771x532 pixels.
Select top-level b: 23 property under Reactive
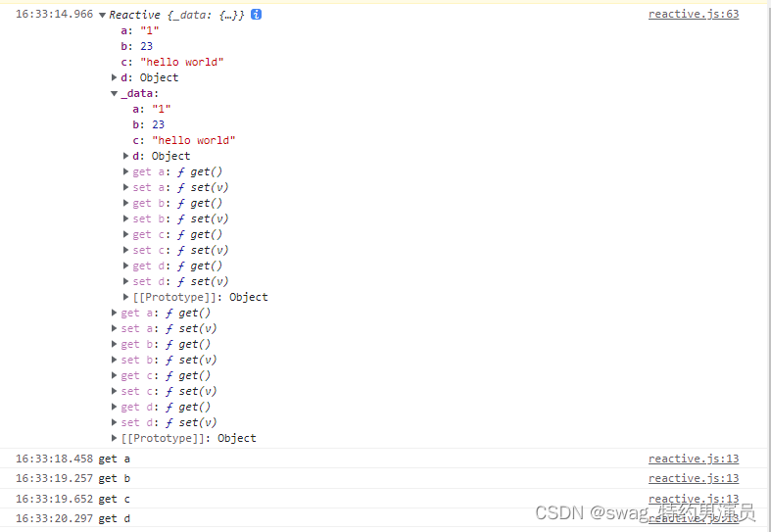pos(137,47)
